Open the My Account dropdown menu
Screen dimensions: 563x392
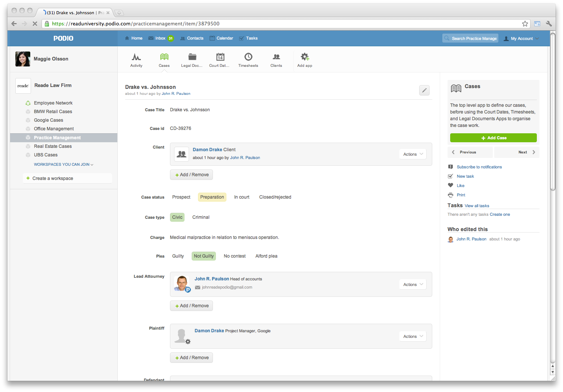522,38
